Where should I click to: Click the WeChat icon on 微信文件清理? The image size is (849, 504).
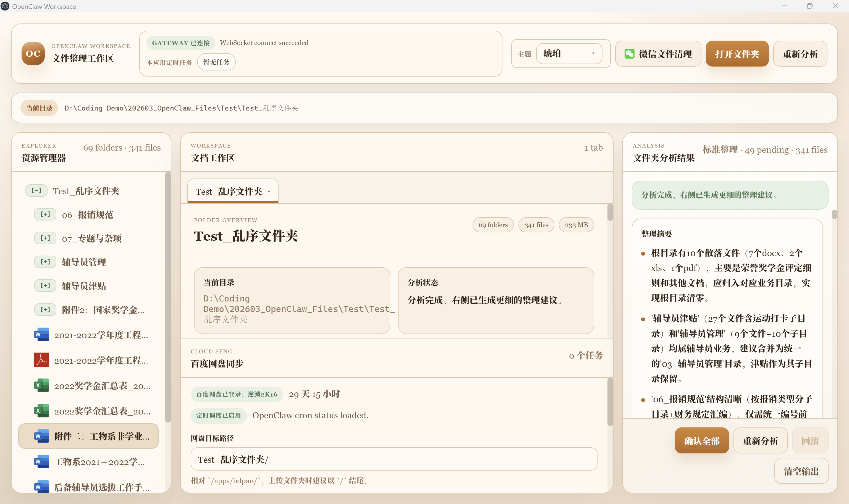[x=629, y=54]
